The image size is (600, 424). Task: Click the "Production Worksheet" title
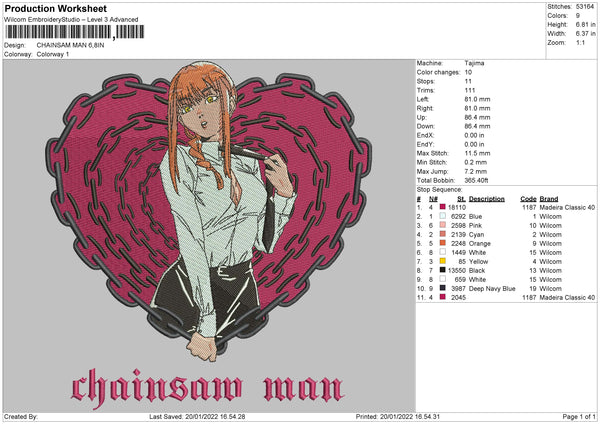(56, 9)
